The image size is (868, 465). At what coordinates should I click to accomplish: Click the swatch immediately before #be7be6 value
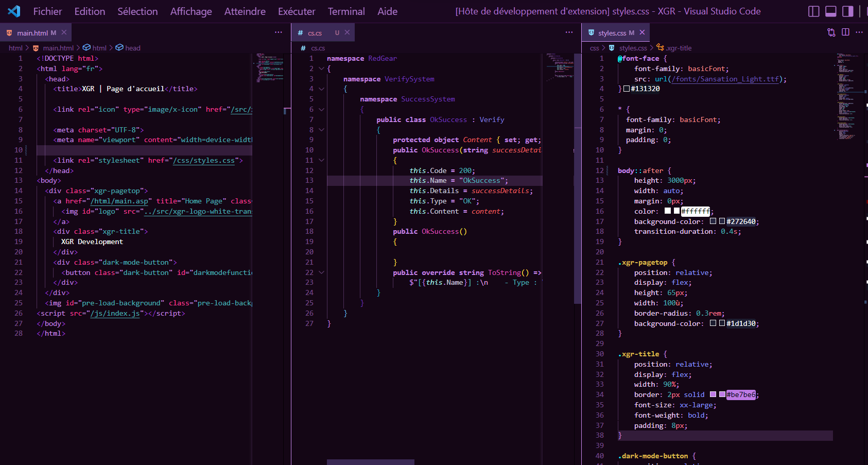tap(722, 394)
